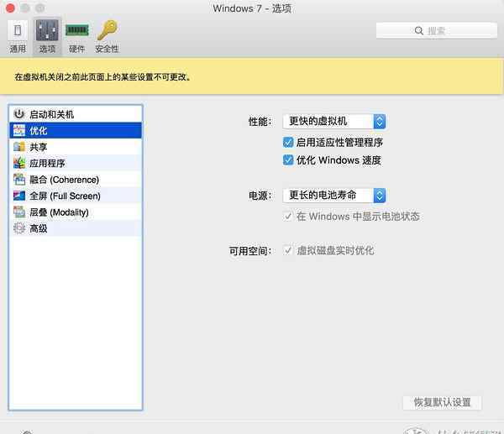Click into the 搜索 search field
Viewport: 504px width, 434px height.
pyautogui.click(x=437, y=30)
